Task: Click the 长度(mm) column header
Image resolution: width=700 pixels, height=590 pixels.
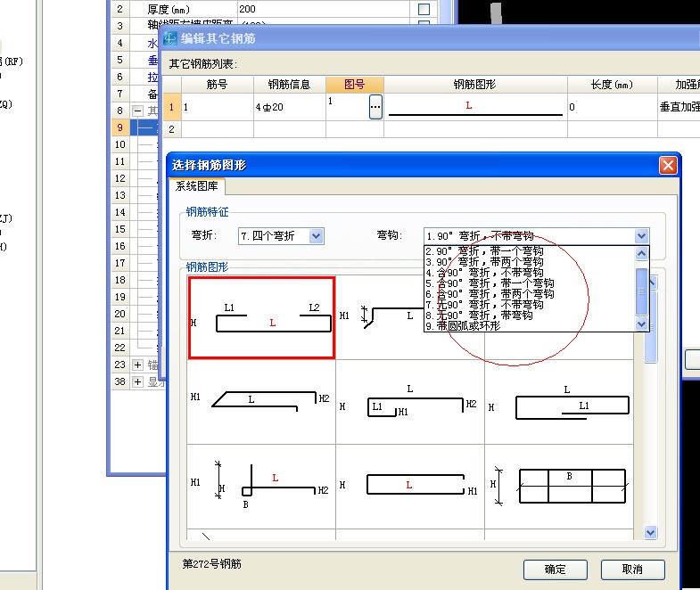Action: coord(612,85)
